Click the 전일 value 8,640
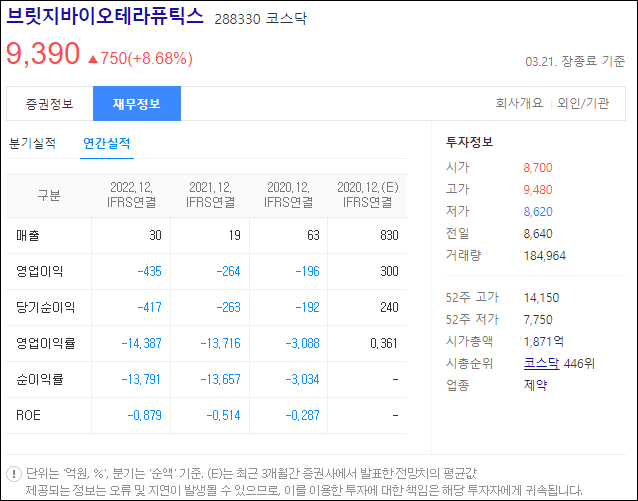 click(538, 234)
